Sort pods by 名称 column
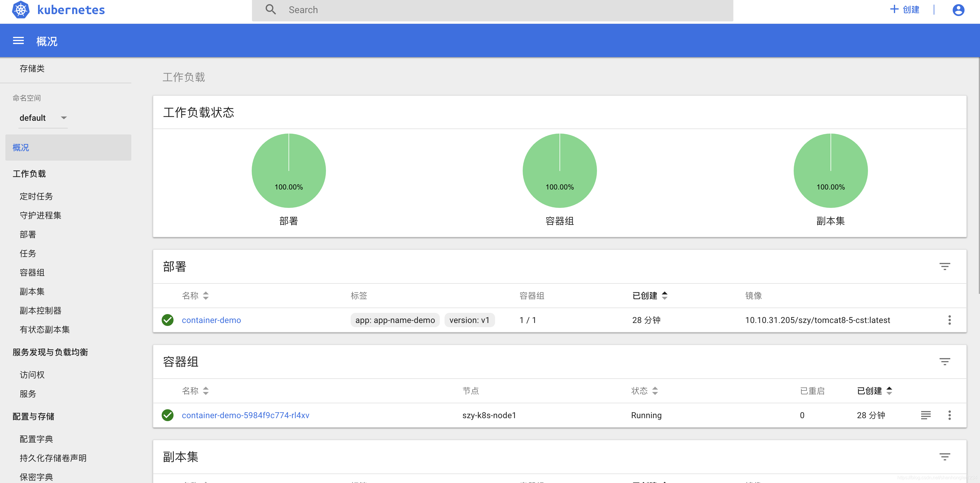 coord(195,391)
